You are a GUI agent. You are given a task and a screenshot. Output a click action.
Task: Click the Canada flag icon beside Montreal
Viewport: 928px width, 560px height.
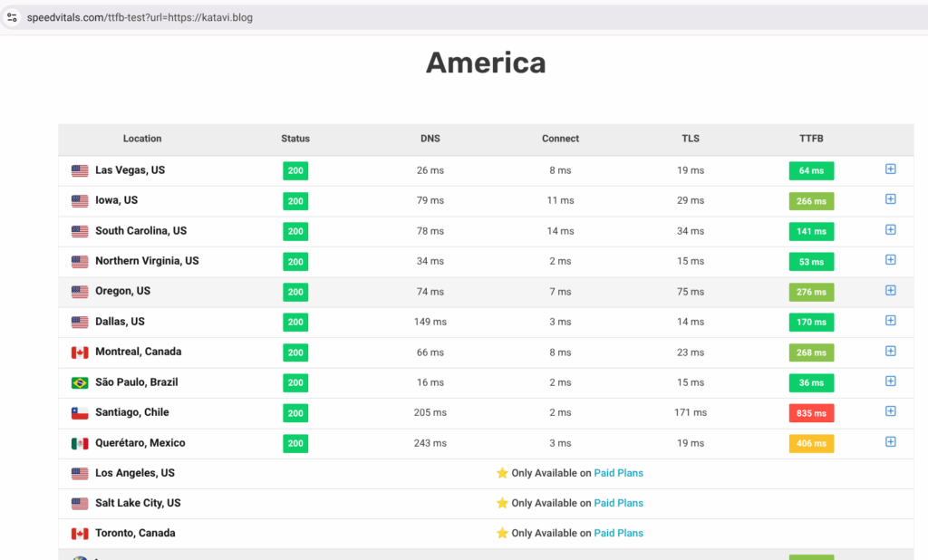click(x=80, y=352)
